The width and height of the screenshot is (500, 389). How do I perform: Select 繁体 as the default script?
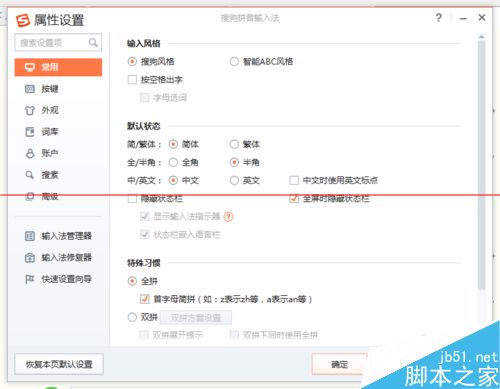(x=234, y=144)
